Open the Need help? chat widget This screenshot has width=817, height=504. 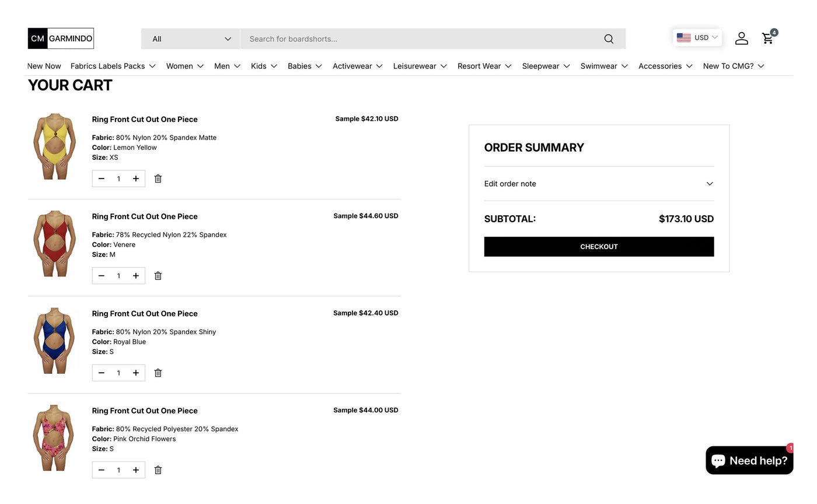click(x=749, y=461)
